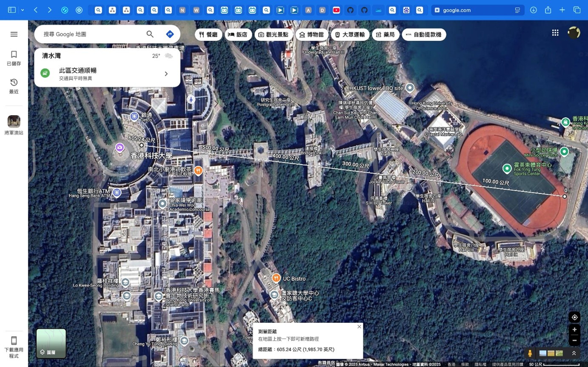Click the orange restaurant pin for 南北小廚
Viewport: 588px width, 367px height.
pyautogui.click(x=198, y=171)
